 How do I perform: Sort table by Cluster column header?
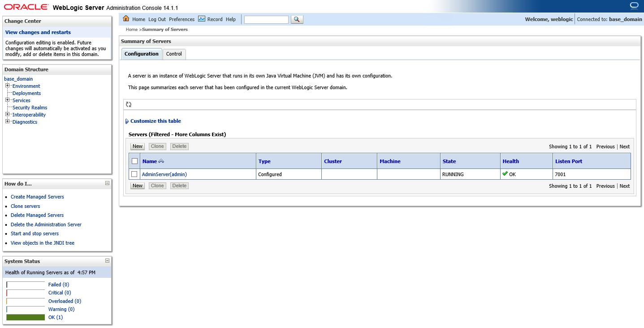click(x=333, y=161)
